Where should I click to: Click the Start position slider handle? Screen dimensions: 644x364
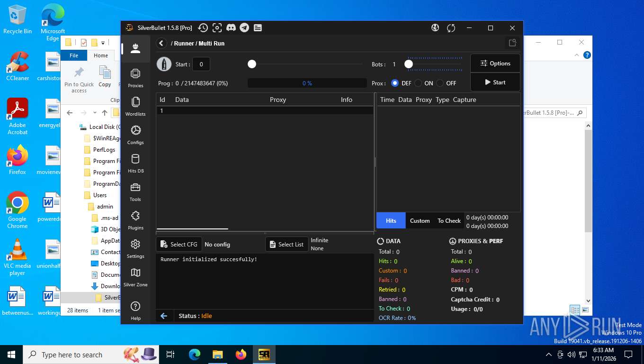pos(252,64)
